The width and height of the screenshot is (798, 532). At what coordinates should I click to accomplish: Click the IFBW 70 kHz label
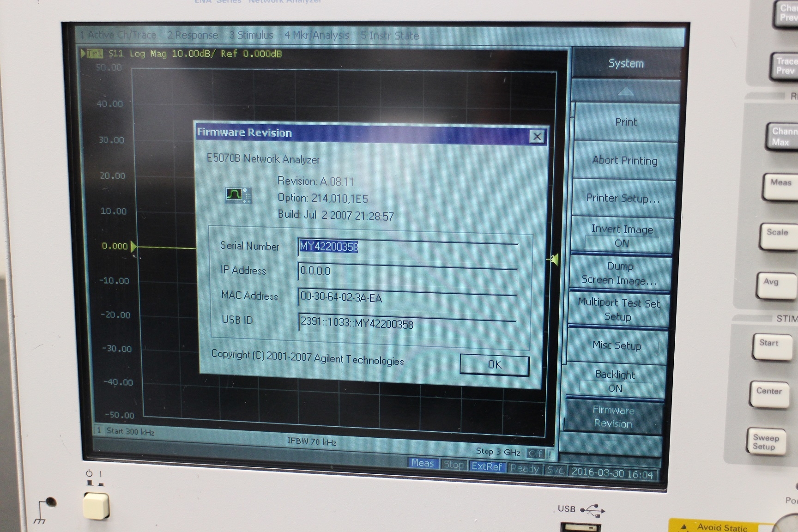312,441
